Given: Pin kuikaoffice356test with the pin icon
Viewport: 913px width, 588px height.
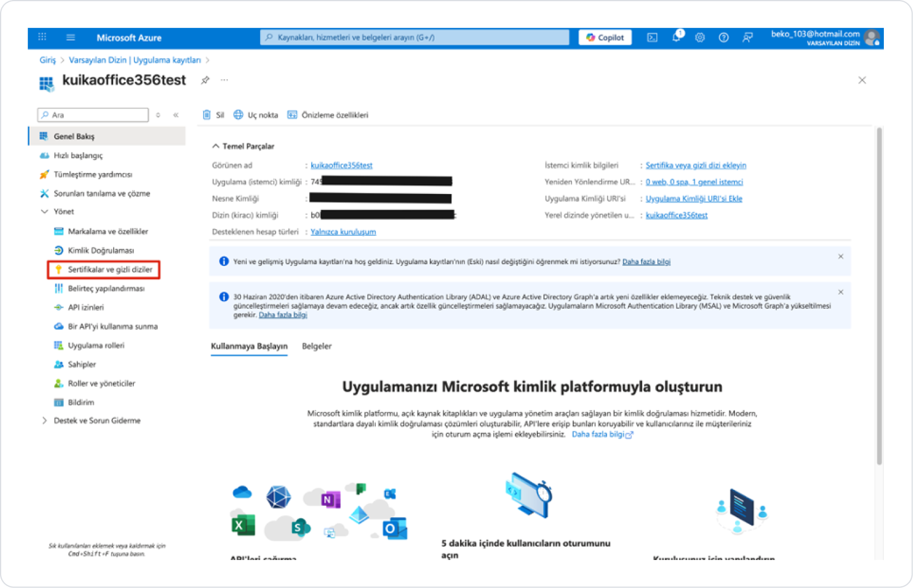Looking at the screenshot, I should point(205,80).
